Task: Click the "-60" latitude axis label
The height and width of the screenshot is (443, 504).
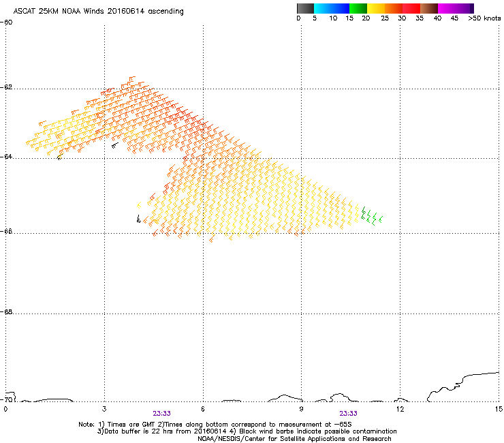Action: pyautogui.click(x=7, y=22)
